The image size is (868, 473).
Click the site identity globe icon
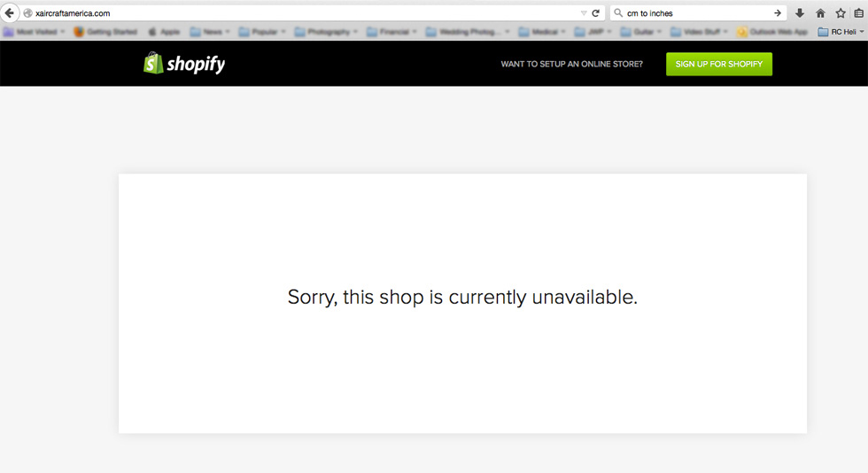click(27, 12)
